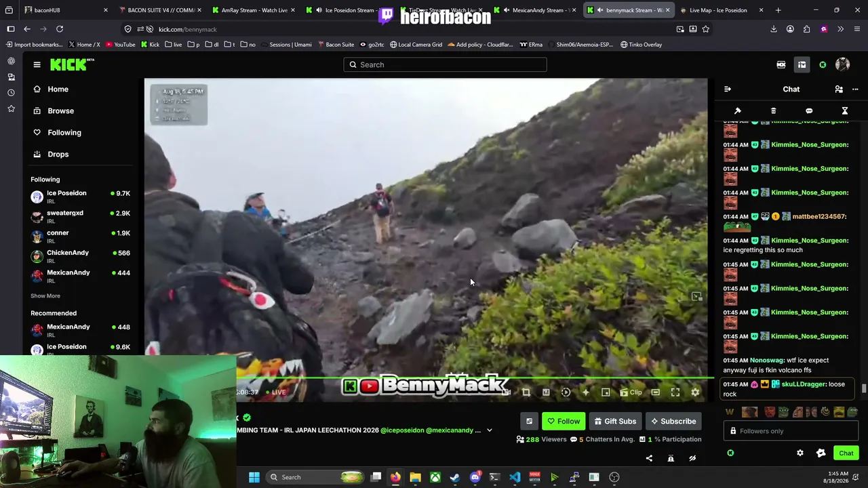Follow the bennymack channel
The image size is (868, 488).
point(564,422)
